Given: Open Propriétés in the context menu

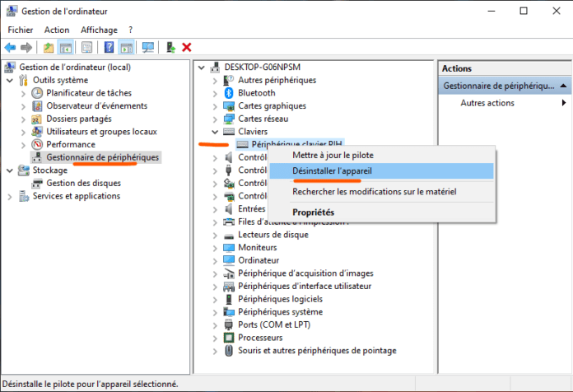Looking at the screenshot, I should [313, 212].
